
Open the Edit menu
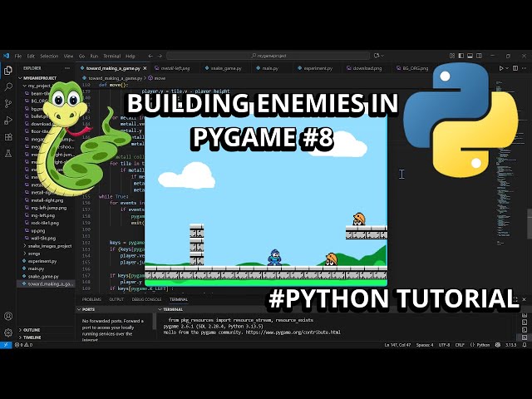pos(31,56)
